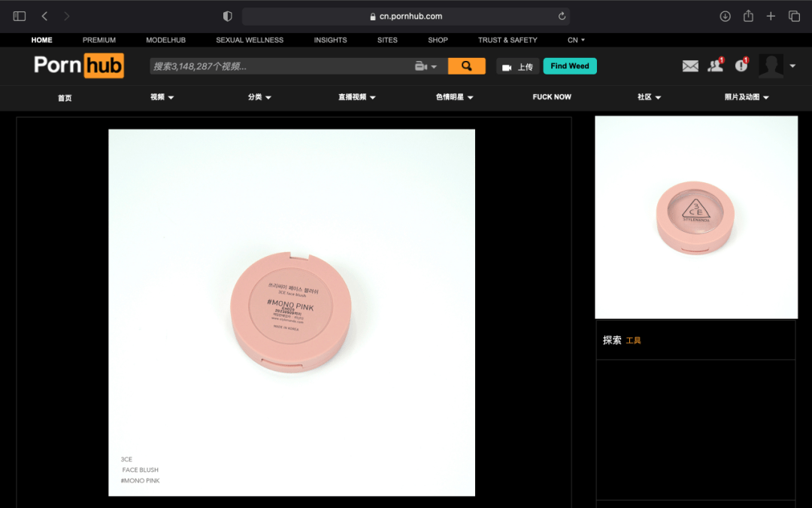This screenshot has height=508, width=812.
Task: Click the 上传 upload button
Action: click(518, 66)
